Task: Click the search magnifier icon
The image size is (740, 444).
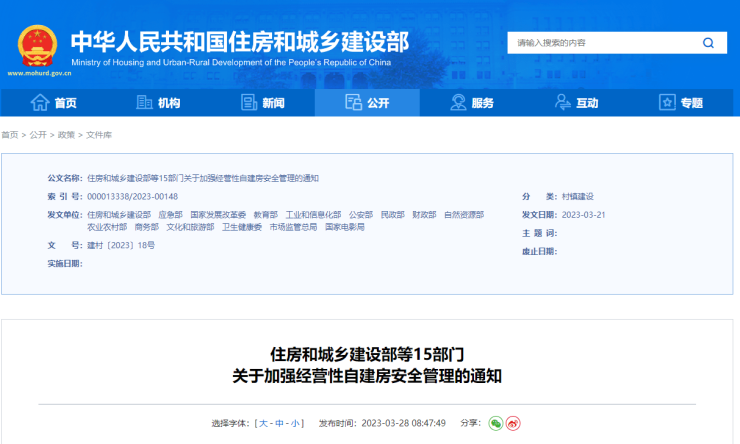Action: click(x=708, y=43)
